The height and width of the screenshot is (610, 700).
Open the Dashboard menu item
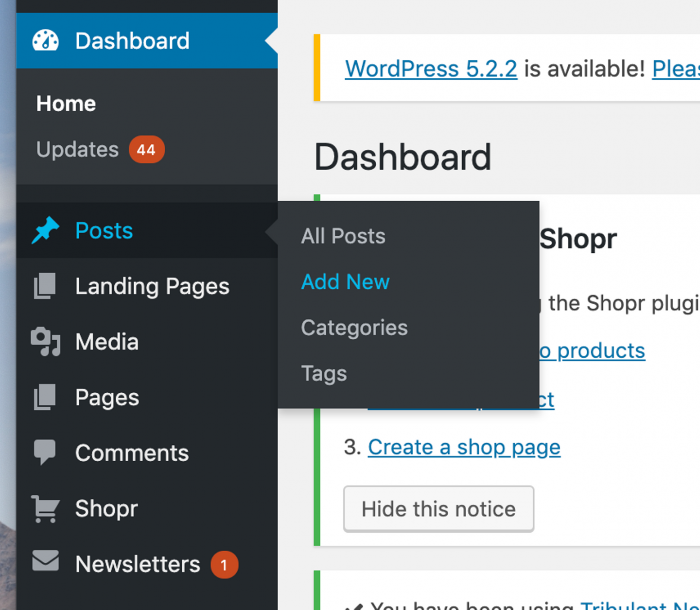147,41
